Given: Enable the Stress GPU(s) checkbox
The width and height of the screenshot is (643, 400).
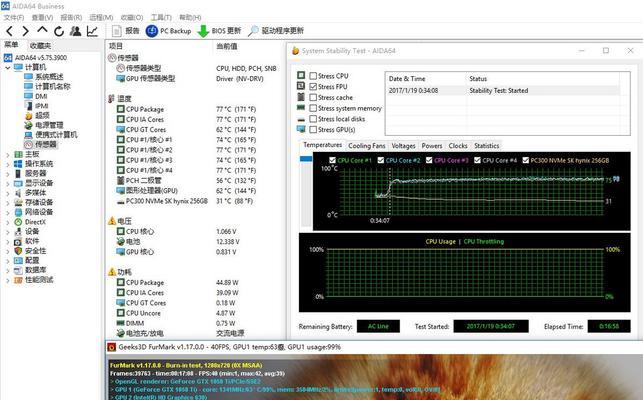Looking at the screenshot, I should coord(313,129).
